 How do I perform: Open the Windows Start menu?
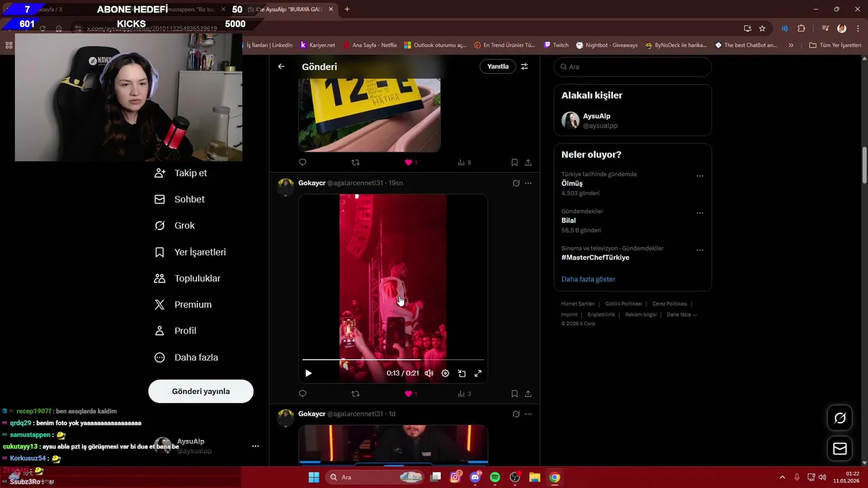(x=314, y=477)
